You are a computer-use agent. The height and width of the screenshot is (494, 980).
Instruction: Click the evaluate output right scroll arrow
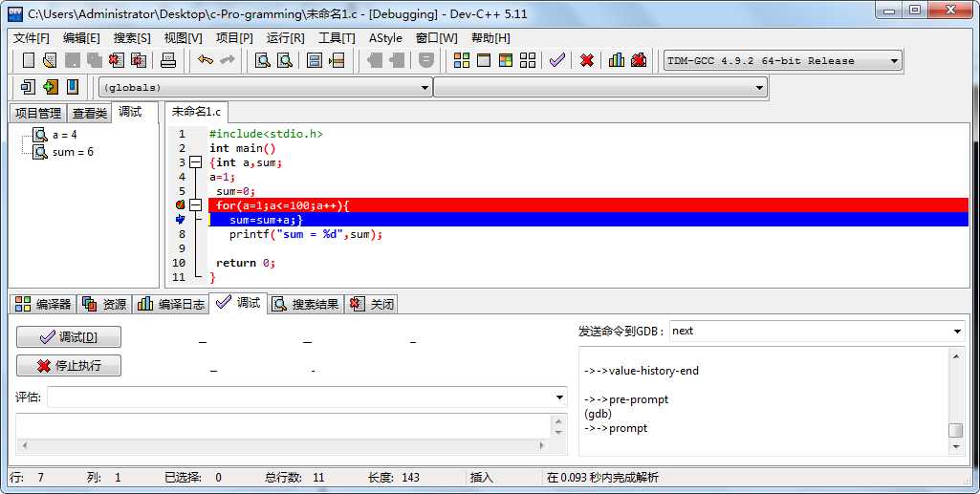pos(541,445)
